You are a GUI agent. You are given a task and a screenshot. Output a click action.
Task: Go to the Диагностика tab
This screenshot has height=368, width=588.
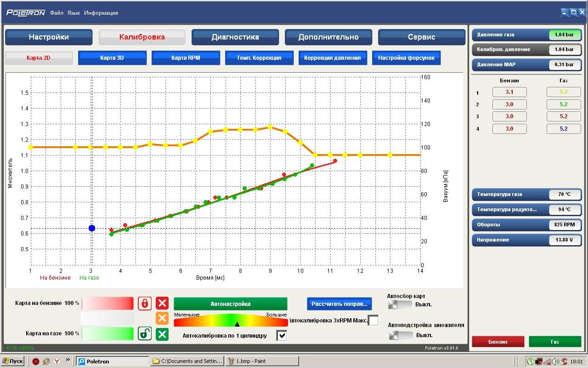click(x=235, y=37)
